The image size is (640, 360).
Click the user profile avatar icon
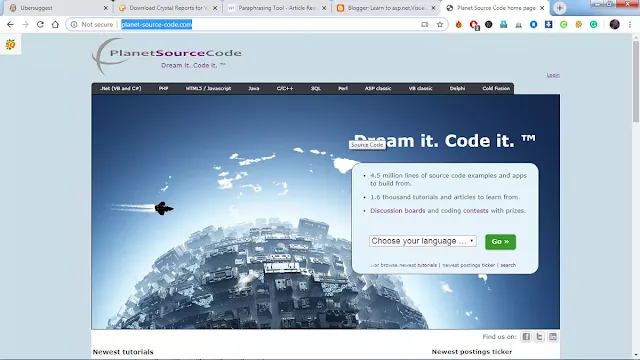click(x=614, y=24)
